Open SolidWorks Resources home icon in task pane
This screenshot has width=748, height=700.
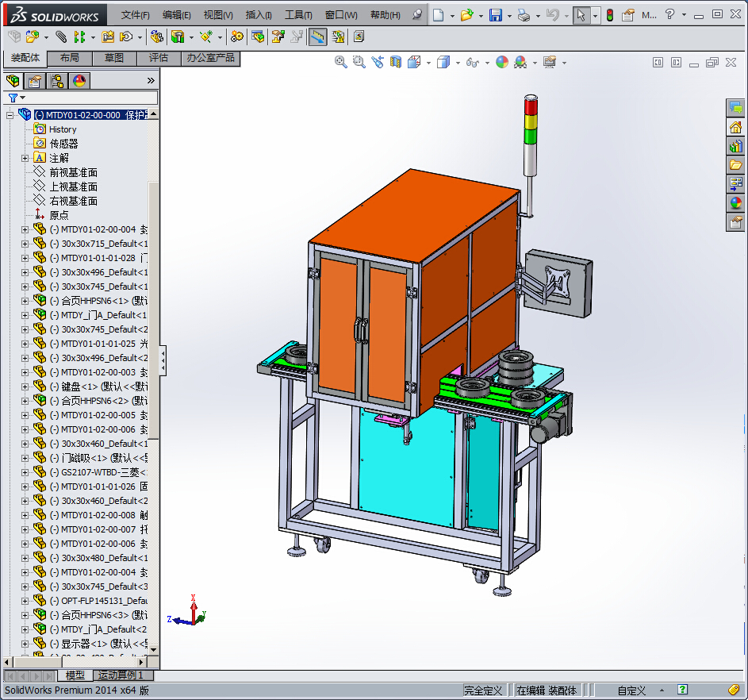(x=735, y=128)
